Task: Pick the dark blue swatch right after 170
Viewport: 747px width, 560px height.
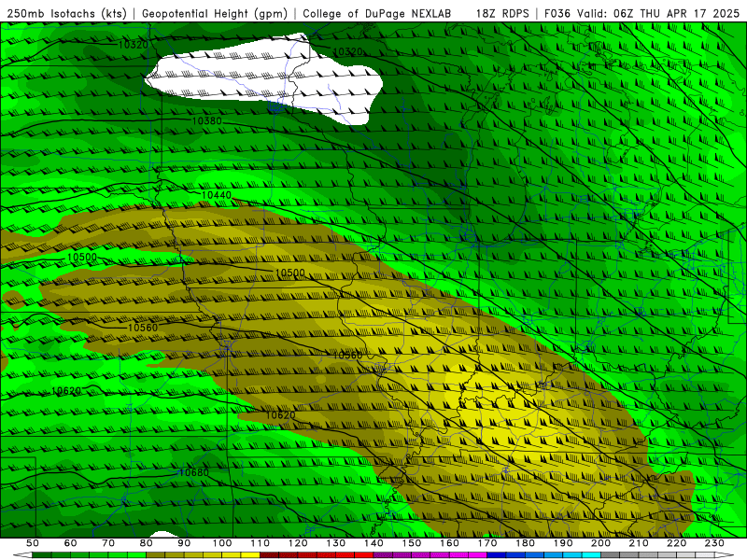Action: click(497, 555)
